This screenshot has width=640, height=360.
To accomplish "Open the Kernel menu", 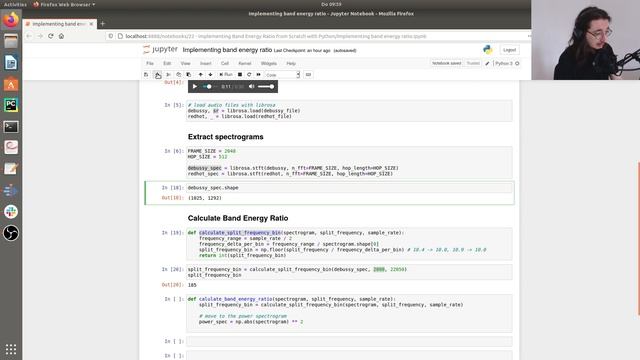I will pyautogui.click(x=245, y=64).
